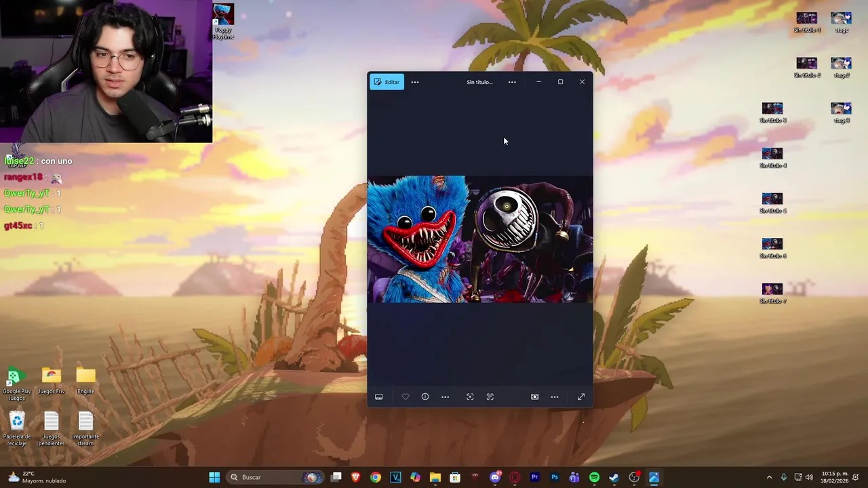
Task: Open the small red icon after Microsoft Store
Action: pos(475,477)
